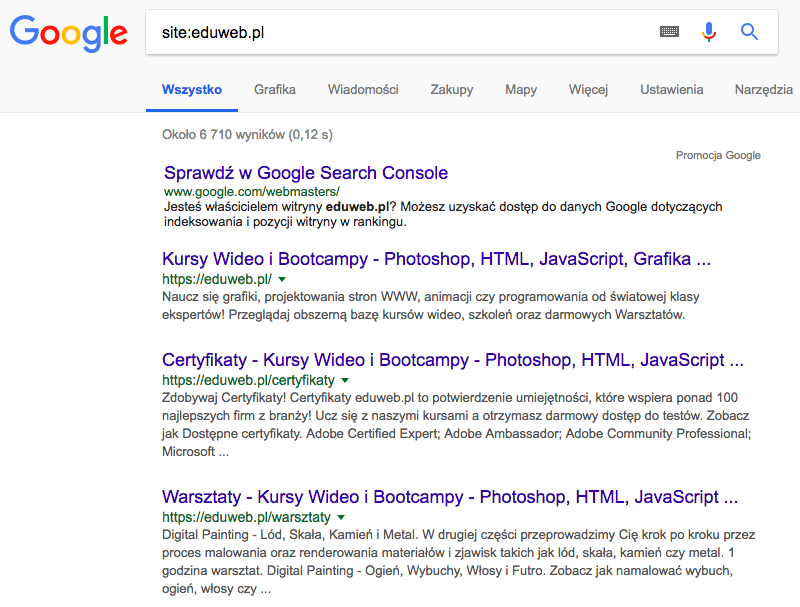The image size is (800, 607).
Task: Expand dropdown arrow beside eduweb.pl/certyfikaty URL
Action: point(345,380)
